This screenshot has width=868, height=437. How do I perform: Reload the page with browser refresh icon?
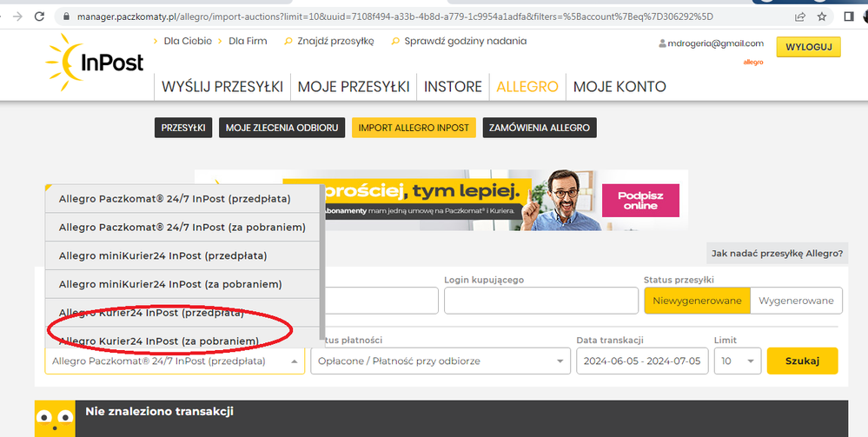(x=39, y=17)
